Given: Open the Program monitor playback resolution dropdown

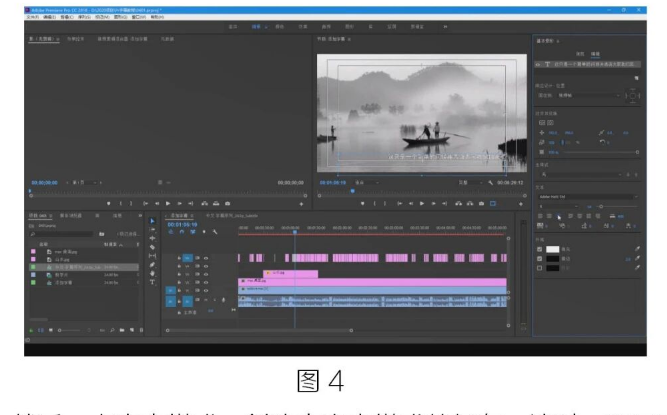Looking at the screenshot, I should tap(468, 184).
